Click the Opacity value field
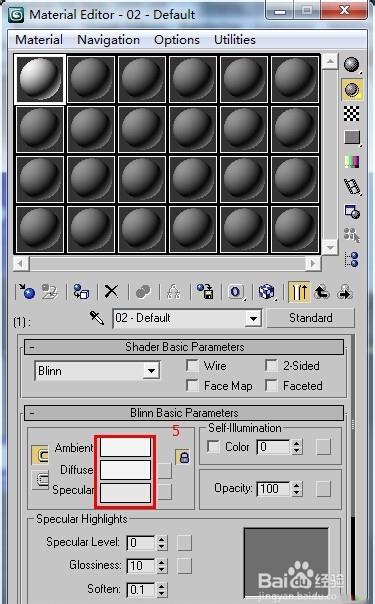Screen dimensions: 375x604 point(274,489)
